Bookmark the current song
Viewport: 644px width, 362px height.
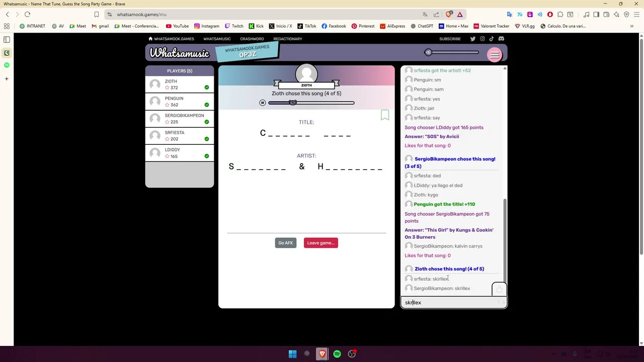(x=385, y=115)
